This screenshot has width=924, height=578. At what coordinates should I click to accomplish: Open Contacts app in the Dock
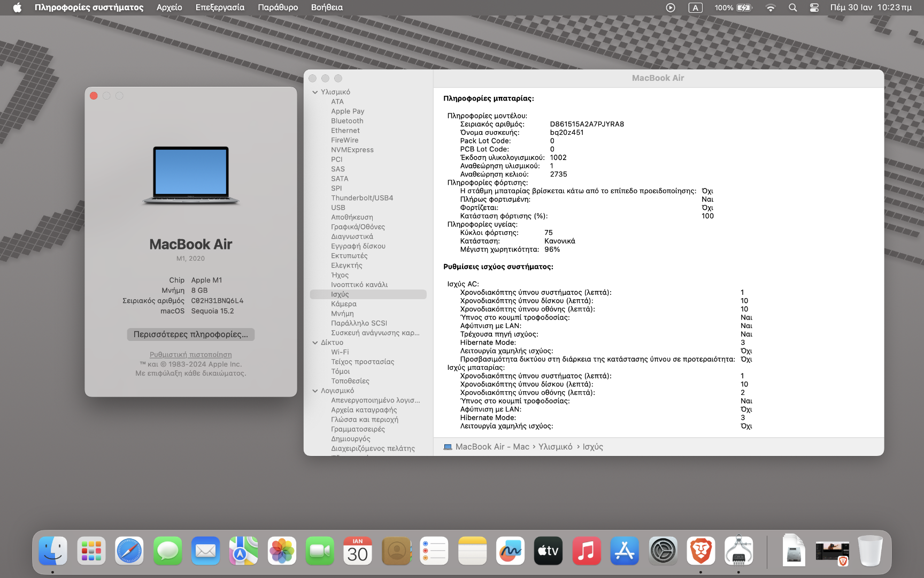pos(396,551)
